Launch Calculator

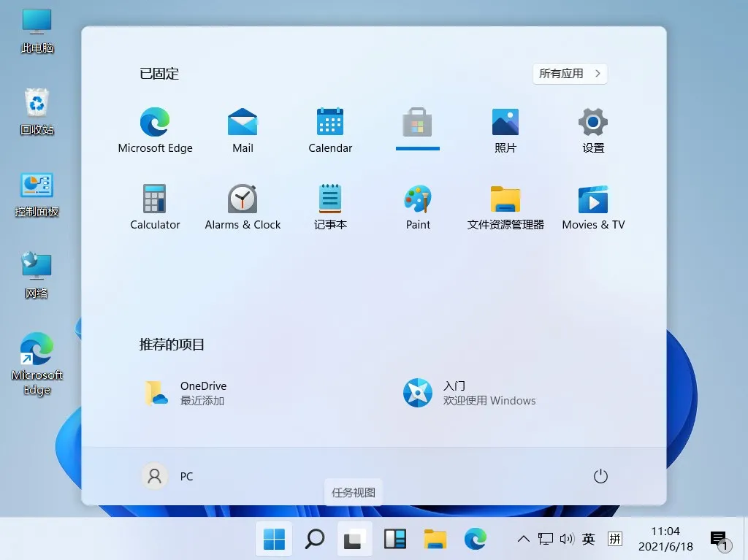[155, 207]
